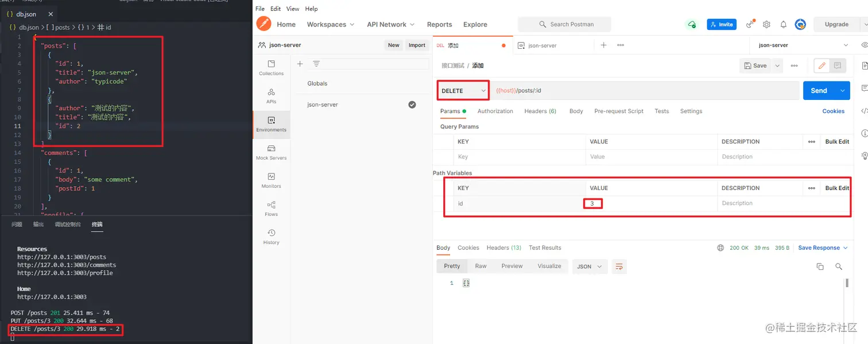This screenshot has width=868, height=344.
Task: Open the comments icon in right sidebar
Action: pyautogui.click(x=865, y=88)
